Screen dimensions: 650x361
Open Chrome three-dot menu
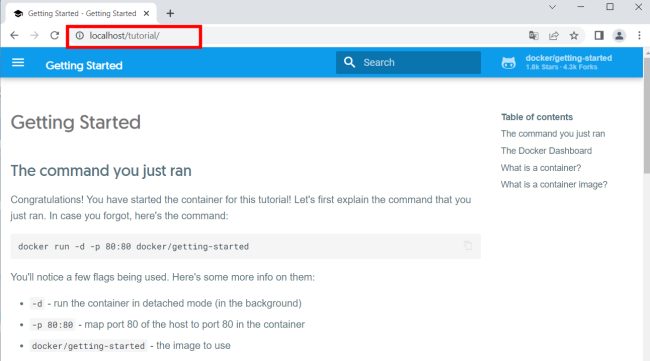[x=639, y=36]
